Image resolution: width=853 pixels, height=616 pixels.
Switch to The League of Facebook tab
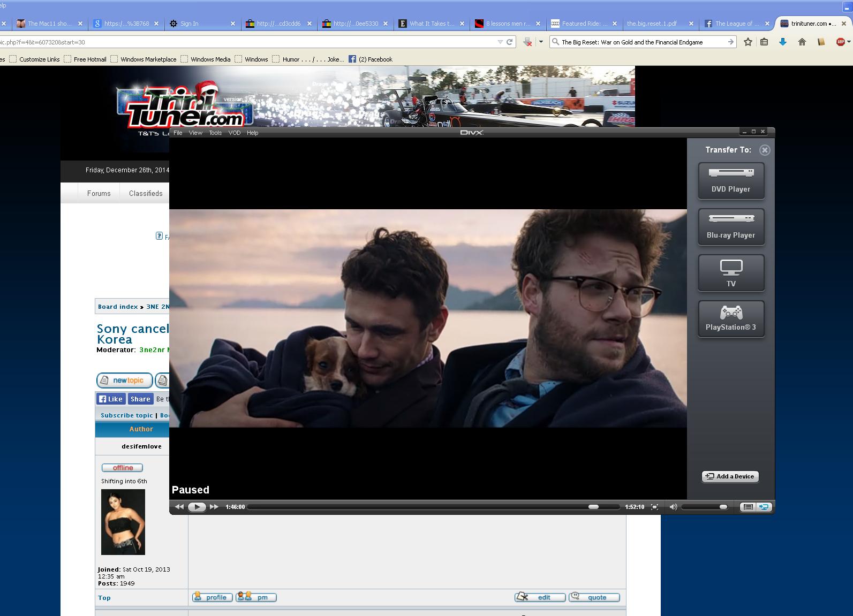(737, 24)
